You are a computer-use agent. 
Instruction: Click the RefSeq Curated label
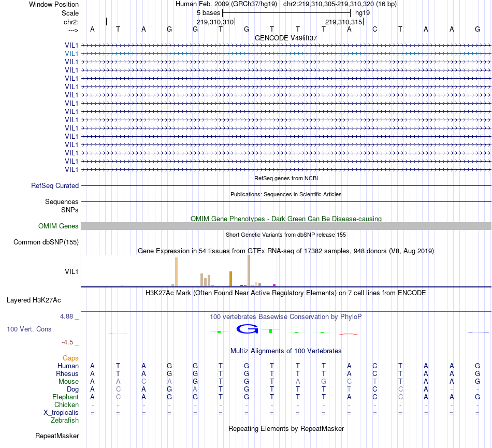55,186
